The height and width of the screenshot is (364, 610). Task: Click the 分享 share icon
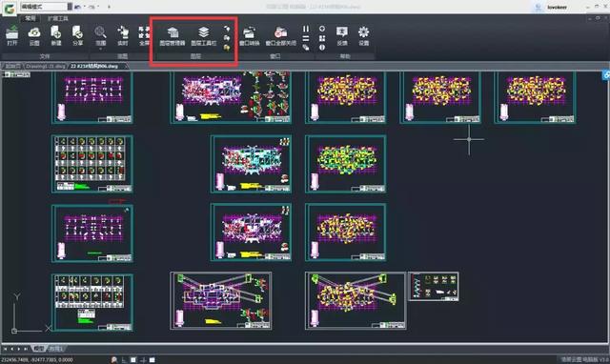[78, 36]
